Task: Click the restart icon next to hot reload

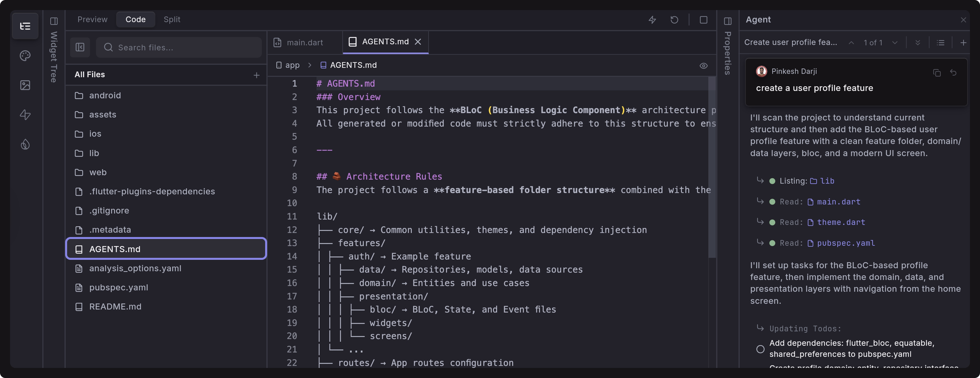Action: 675,20
